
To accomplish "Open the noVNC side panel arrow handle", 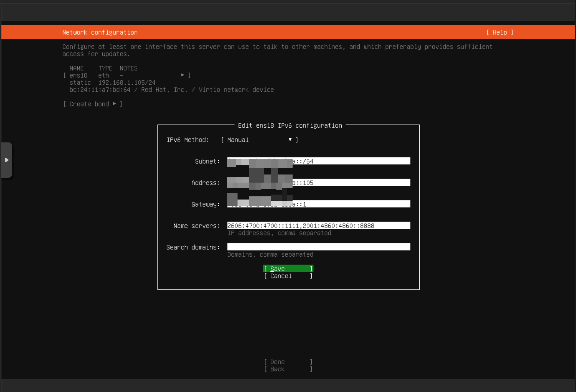I will [6, 160].
